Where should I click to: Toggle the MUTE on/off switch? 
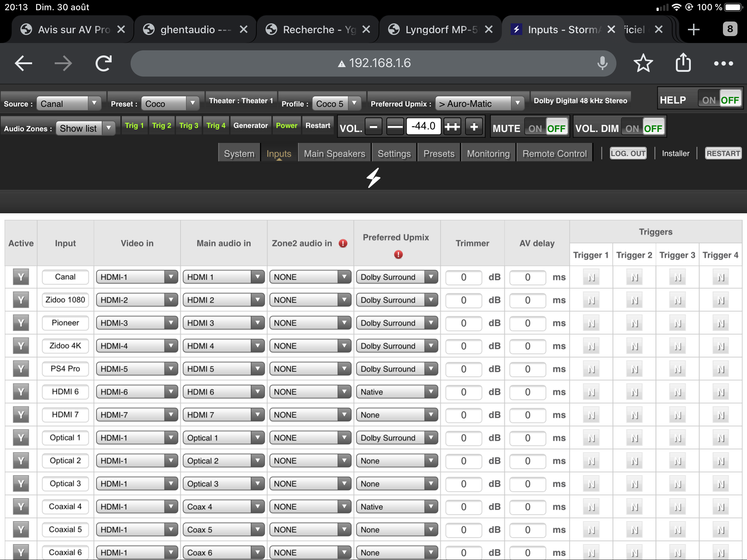tap(546, 127)
